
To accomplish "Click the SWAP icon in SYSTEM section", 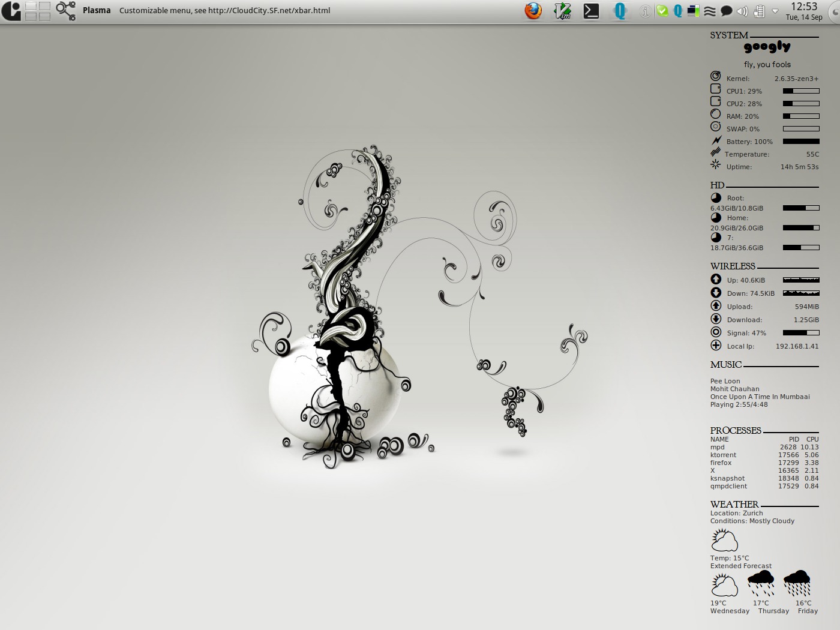I will click(x=715, y=127).
